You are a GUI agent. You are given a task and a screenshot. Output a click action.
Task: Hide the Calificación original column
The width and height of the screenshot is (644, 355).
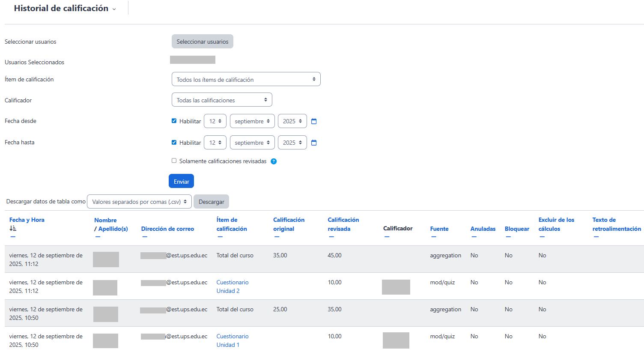[277, 237]
